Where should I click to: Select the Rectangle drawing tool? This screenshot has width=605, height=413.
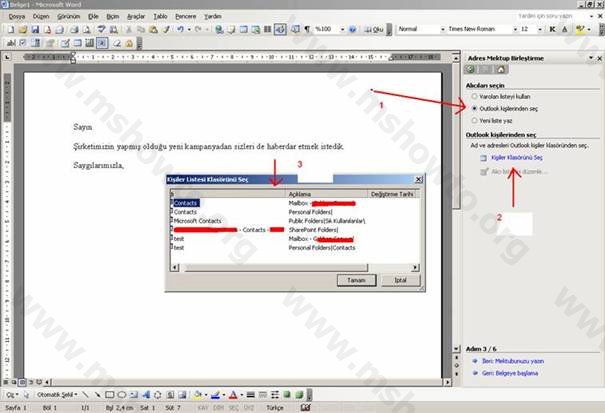110,395
